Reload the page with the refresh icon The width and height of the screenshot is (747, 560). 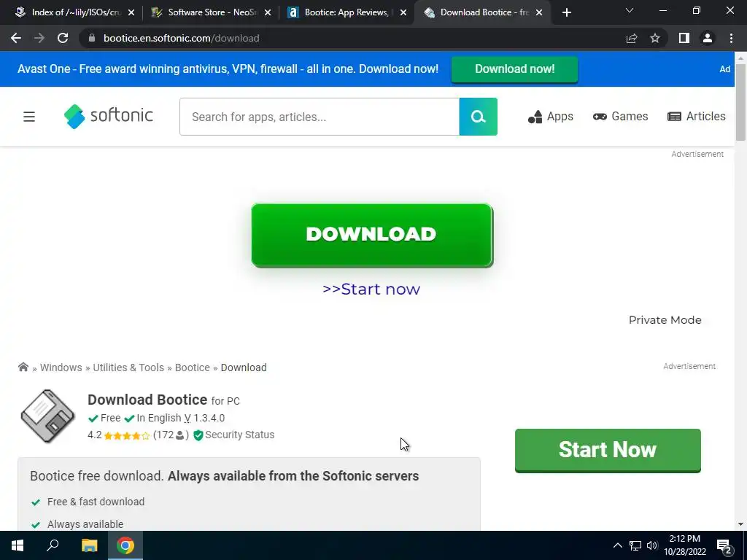(x=63, y=38)
